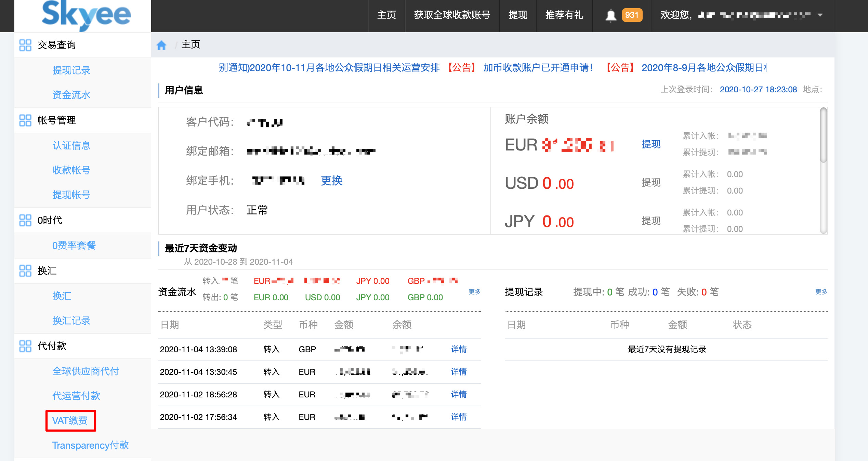Viewport: 868px width, 461px height.
Task: Click 更多 in the 提现记录 summary
Action: (x=821, y=292)
